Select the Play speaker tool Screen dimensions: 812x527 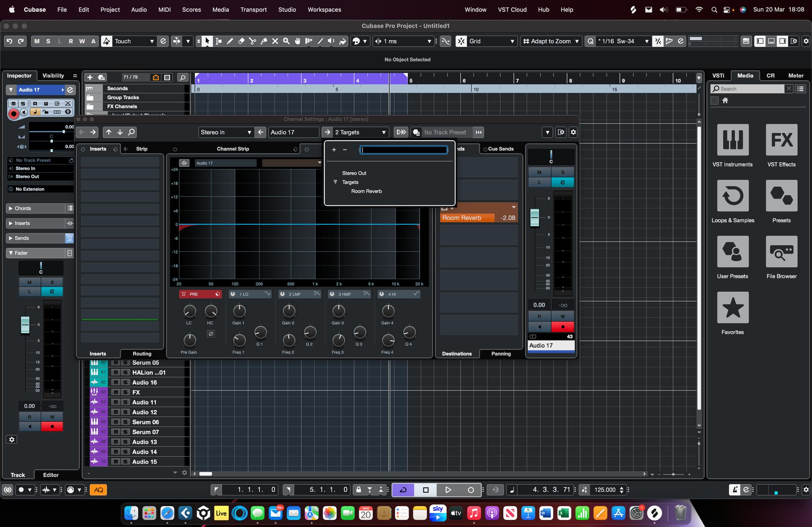click(331, 41)
